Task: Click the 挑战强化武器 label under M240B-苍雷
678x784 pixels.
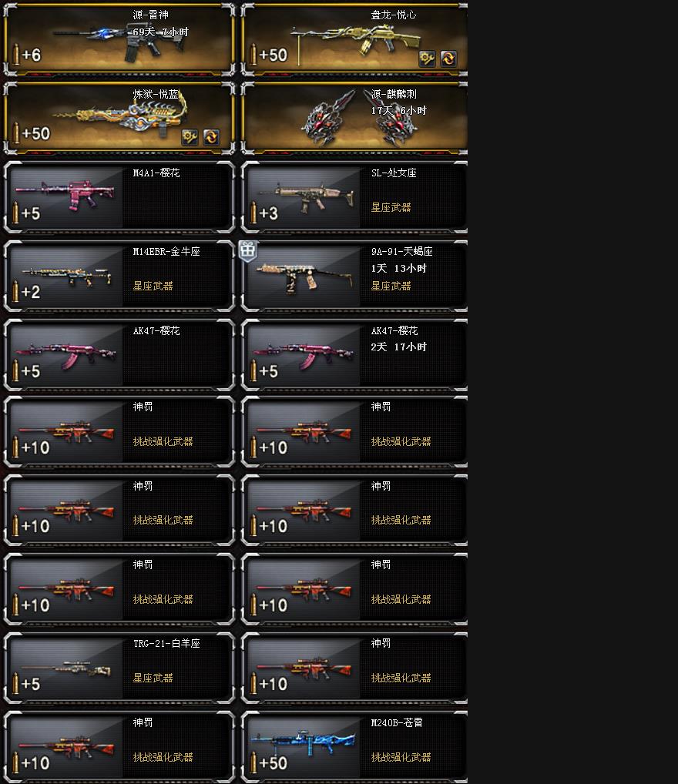Action: pyautogui.click(x=401, y=757)
